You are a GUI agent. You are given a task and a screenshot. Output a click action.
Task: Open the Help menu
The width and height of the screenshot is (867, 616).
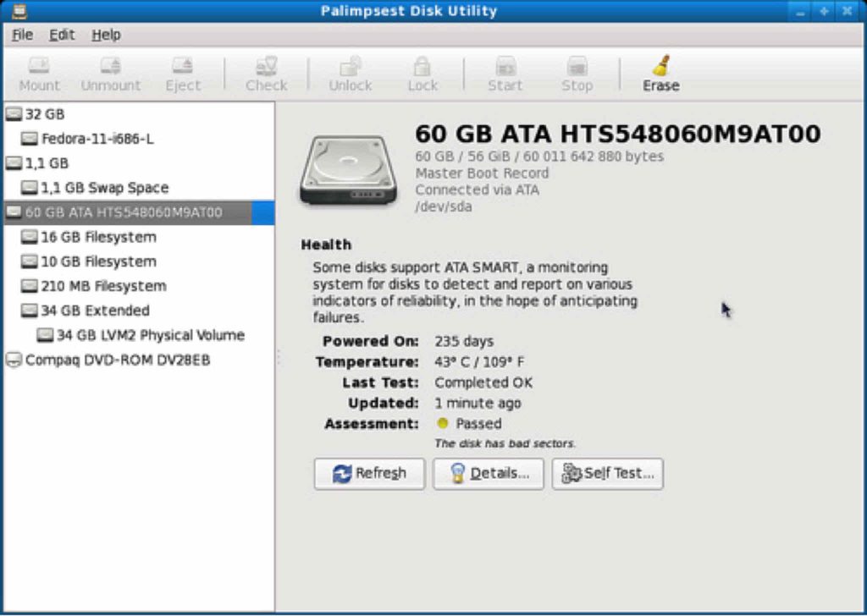[106, 35]
